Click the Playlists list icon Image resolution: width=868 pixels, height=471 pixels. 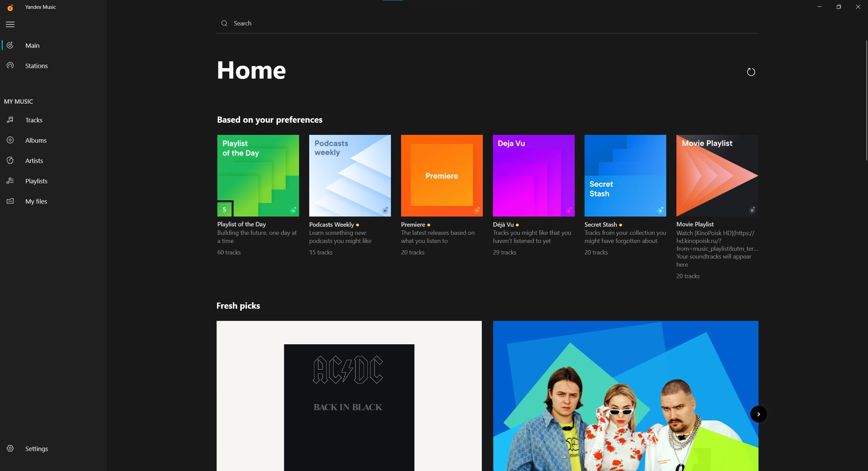[10, 181]
